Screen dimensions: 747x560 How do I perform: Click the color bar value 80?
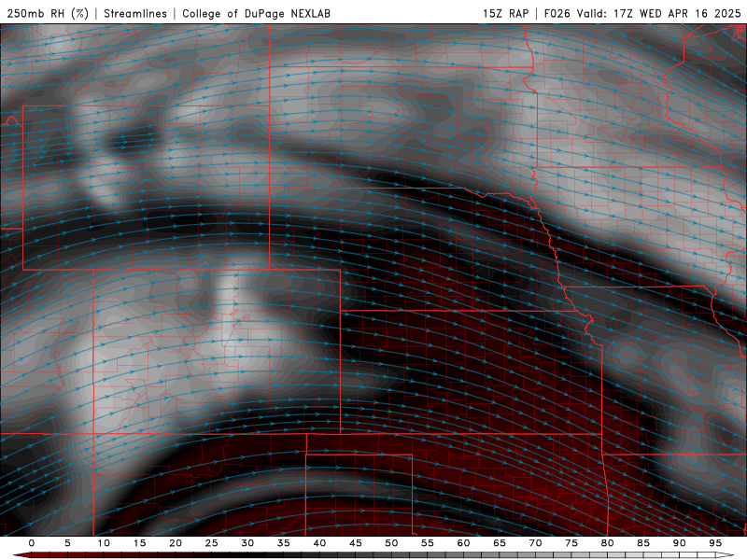(x=608, y=543)
